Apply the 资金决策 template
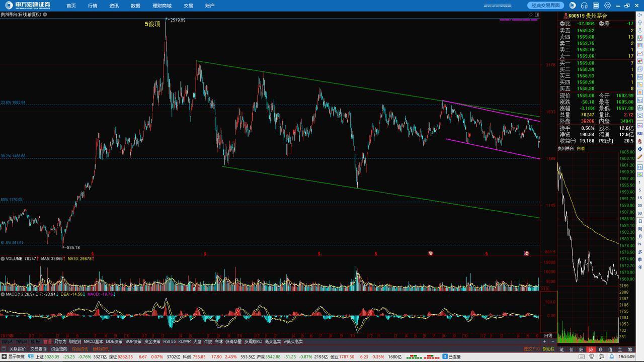The height and width of the screenshot is (362, 644). tap(152, 341)
